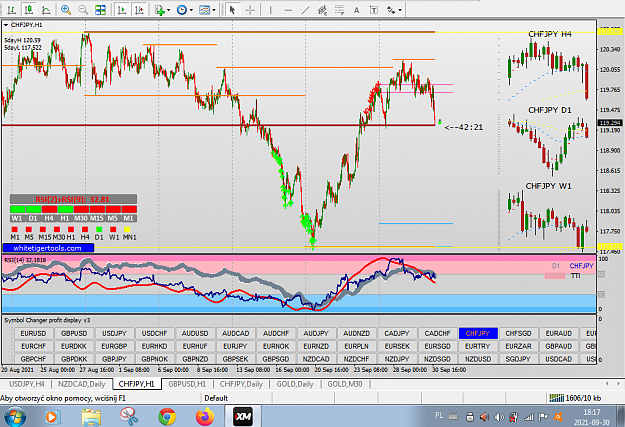Pick the CADCHF symbol button
The width and height of the screenshot is (625, 427).
point(437,333)
